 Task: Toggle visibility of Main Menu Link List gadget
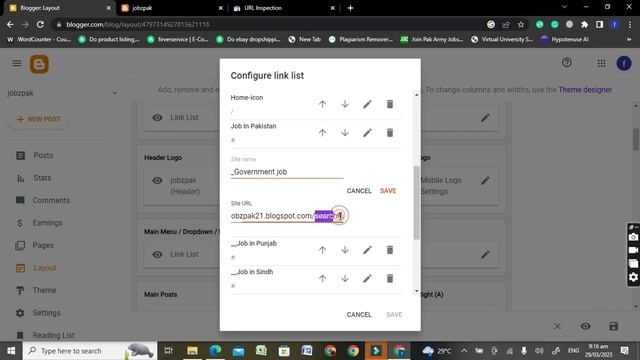tap(158, 254)
